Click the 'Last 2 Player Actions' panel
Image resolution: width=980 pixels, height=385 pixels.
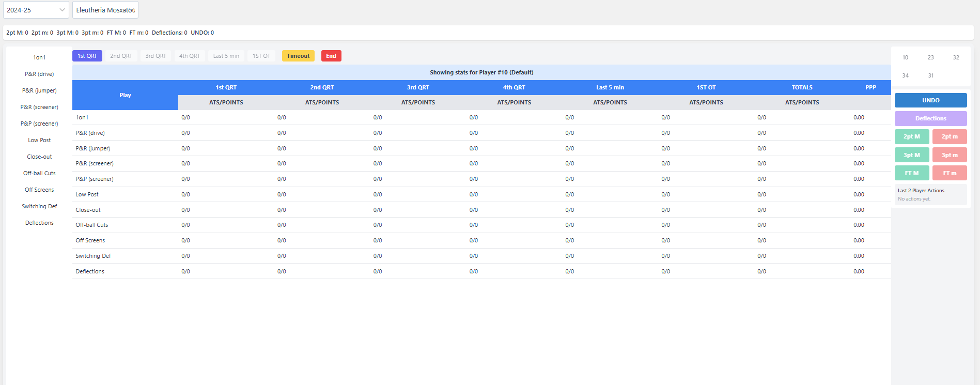tap(930, 194)
